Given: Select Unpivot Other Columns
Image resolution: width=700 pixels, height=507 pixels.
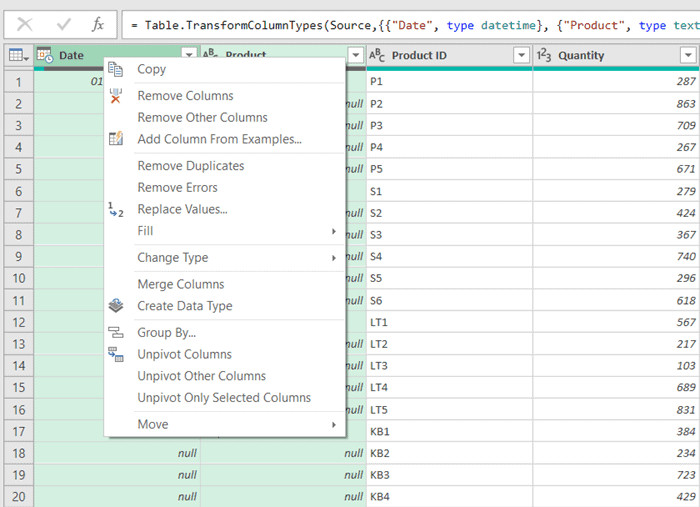Looking at the screenshot, I should [x=201, y=376].
